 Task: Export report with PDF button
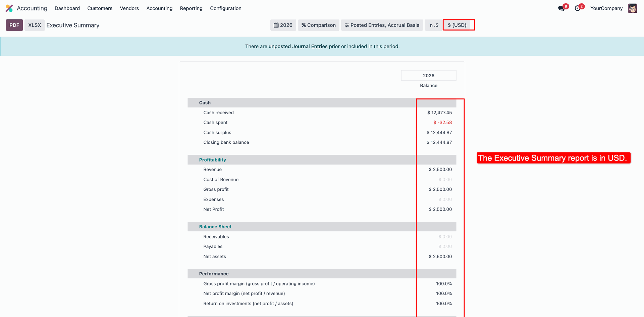click(x=14, y=25)
